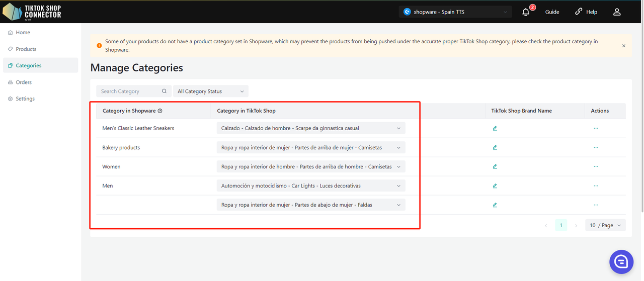Open actions menu for Women category row

(x=596, y=166)
